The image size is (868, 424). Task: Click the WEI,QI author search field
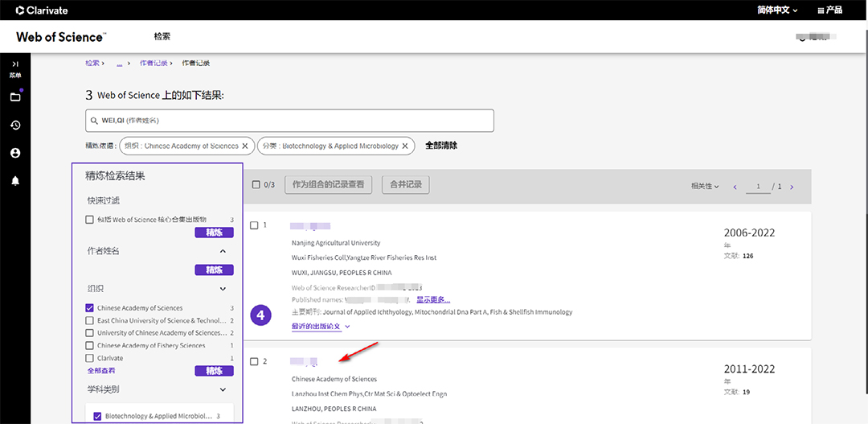coord(289,120)
